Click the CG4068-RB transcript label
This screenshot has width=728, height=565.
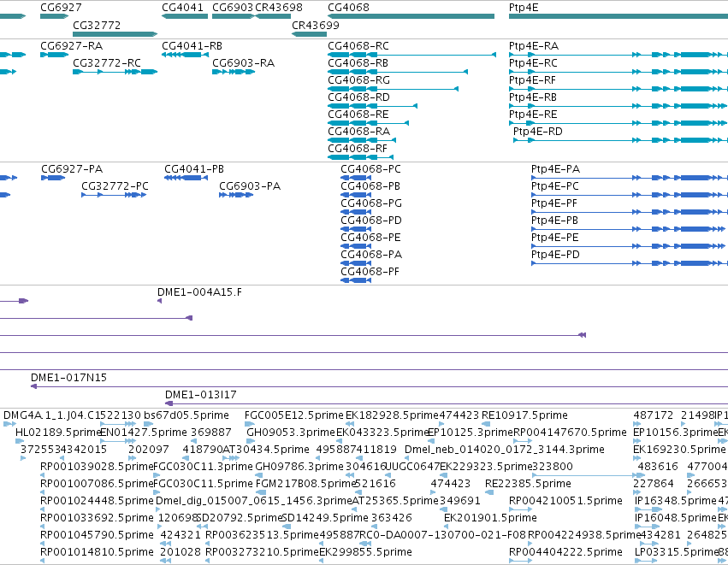358,63
